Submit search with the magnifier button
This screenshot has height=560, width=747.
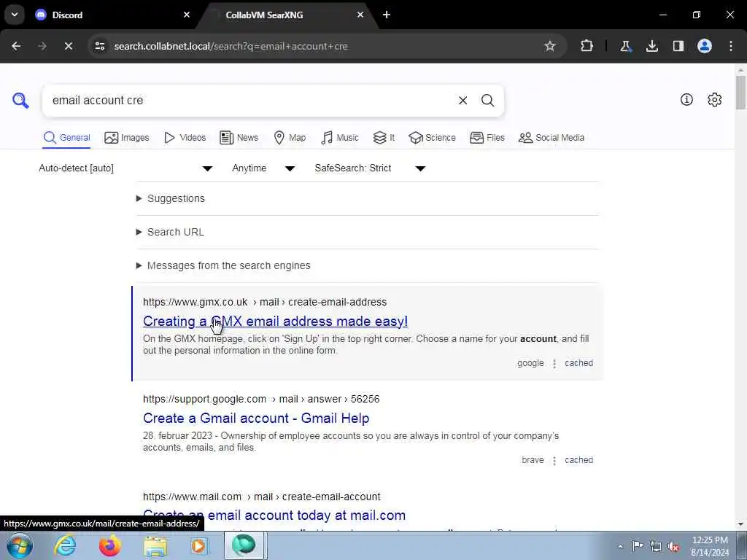[x=487, y=101]
